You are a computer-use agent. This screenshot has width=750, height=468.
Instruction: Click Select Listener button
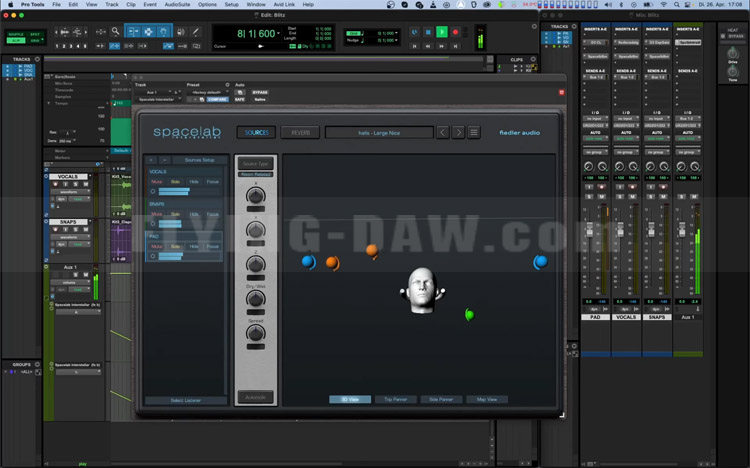point(186,400)
